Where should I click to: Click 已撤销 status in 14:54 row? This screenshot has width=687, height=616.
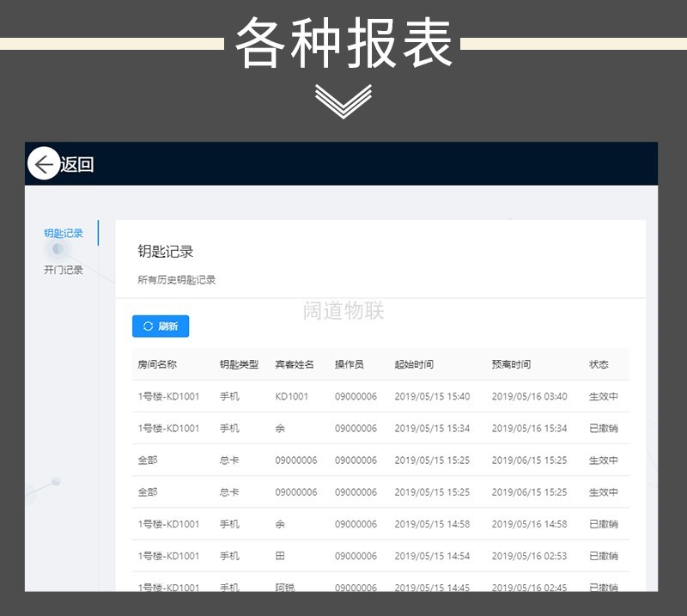coord(604,556)
